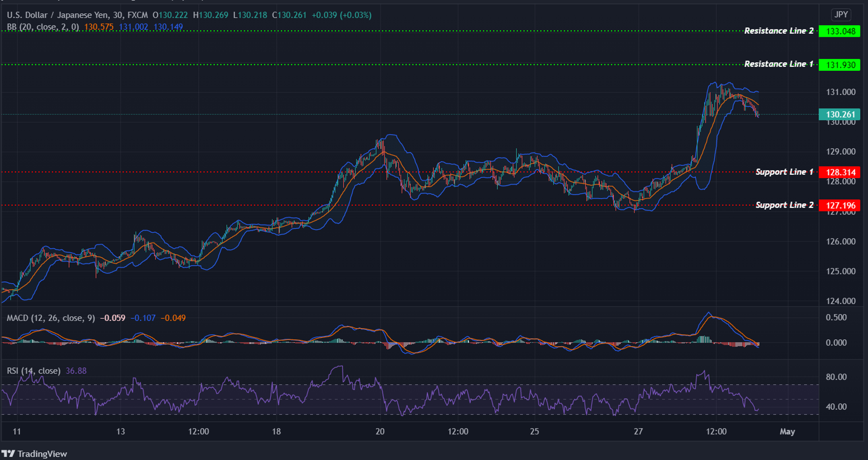Click the RSI value 36.88

[x=76, y=371]
